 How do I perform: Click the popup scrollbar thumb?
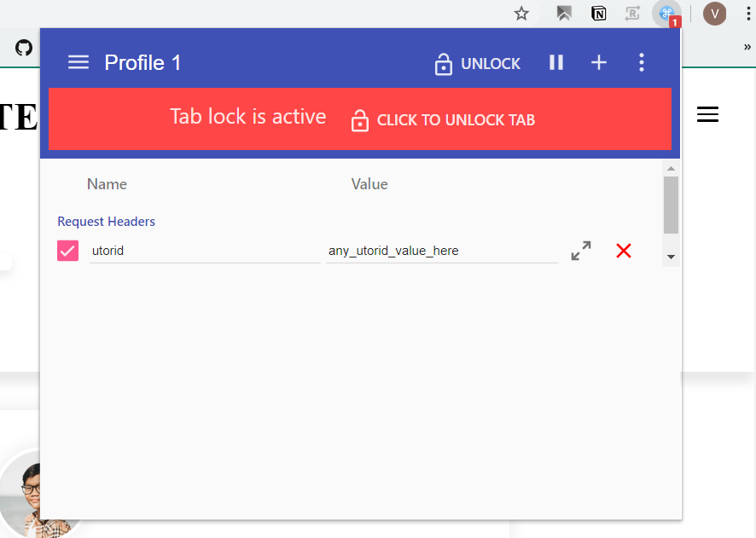tap(671, 205)
